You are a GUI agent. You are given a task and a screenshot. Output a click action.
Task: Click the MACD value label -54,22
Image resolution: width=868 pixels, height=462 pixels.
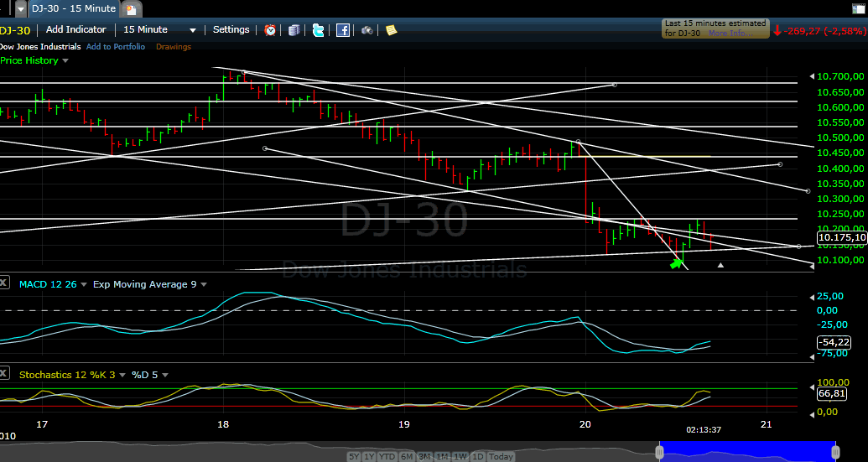point(833,342)
